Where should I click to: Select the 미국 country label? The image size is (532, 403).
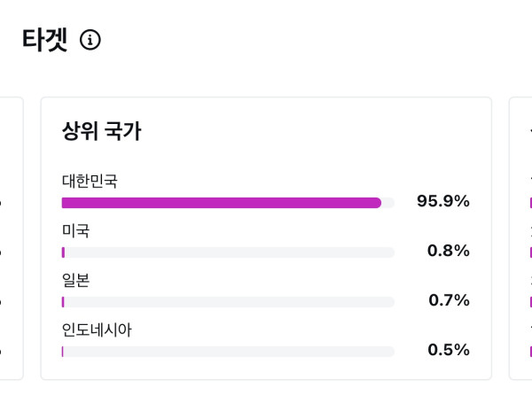(75, 230)
